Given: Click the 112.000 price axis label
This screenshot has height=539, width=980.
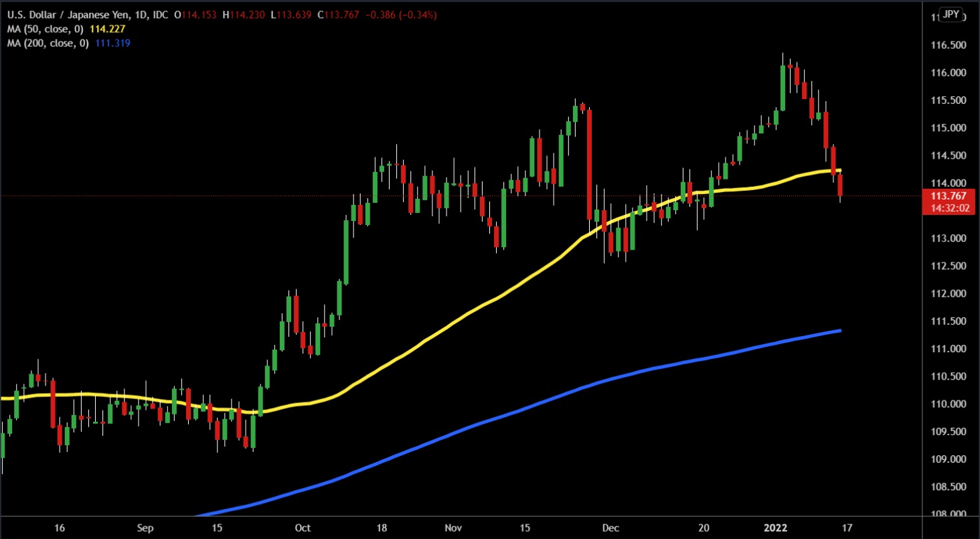Looking at the screenshot, I should click(947, 293).
